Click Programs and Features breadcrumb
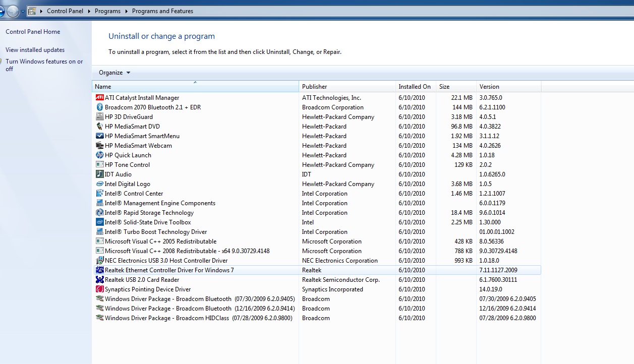 [162, 11]
